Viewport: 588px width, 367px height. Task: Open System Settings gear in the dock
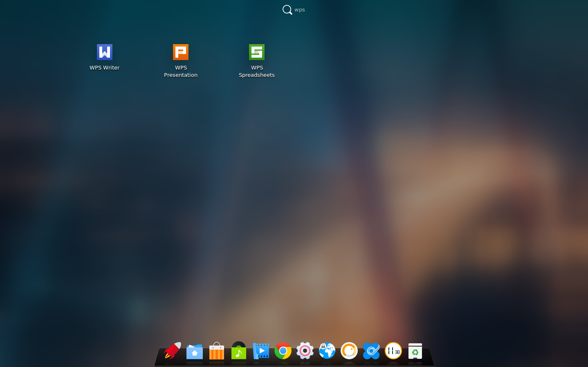point(305,351)
